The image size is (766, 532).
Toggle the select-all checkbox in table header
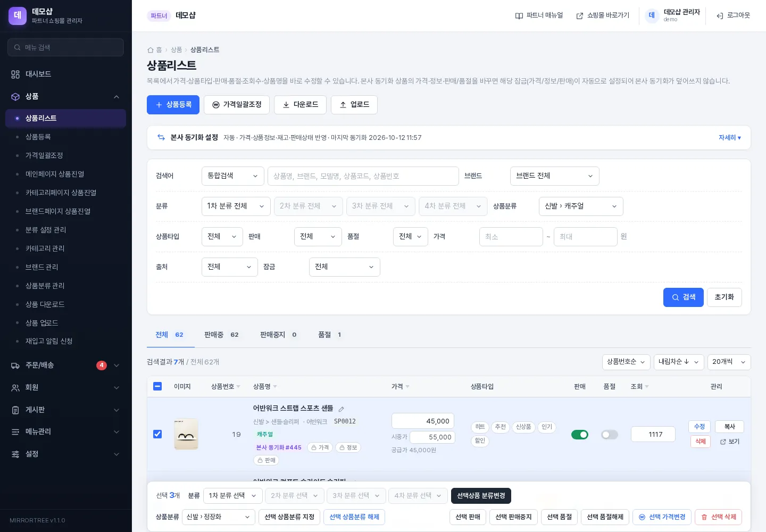pos(157,386)
